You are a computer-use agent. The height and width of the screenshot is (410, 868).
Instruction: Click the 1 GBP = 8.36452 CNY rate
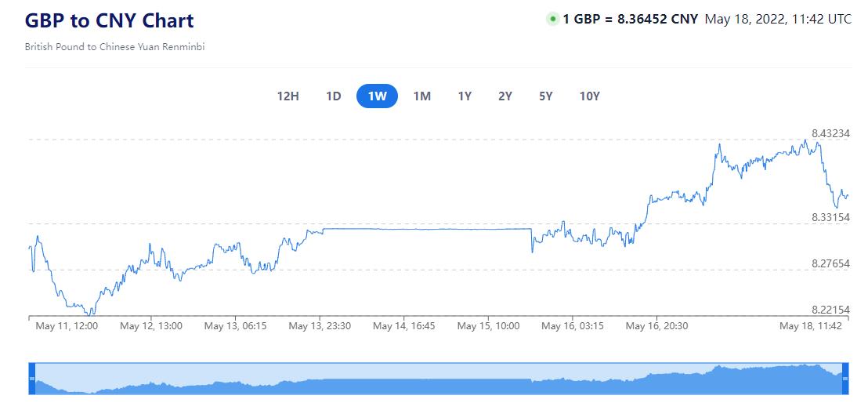pyautogui.click(x=630, y=20)
